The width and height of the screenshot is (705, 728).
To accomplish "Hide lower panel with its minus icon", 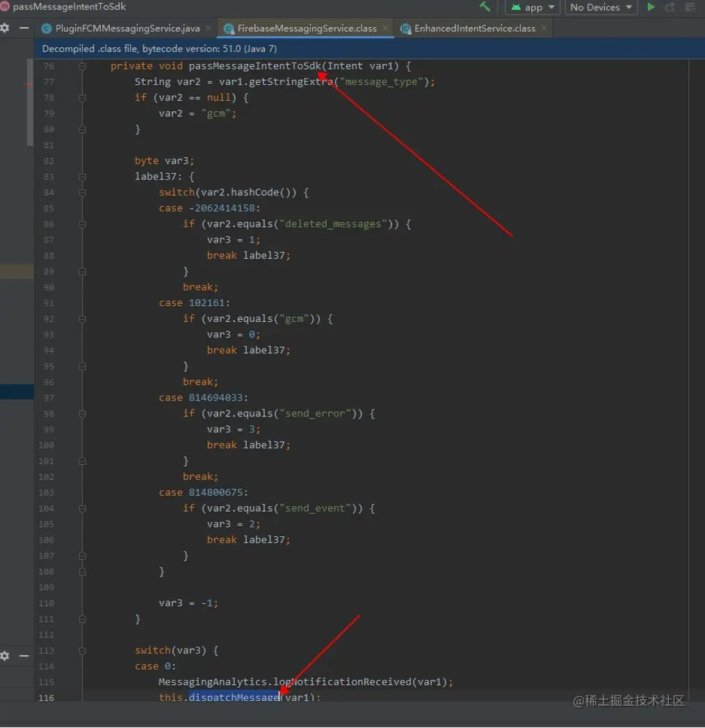I will [24, 656].
